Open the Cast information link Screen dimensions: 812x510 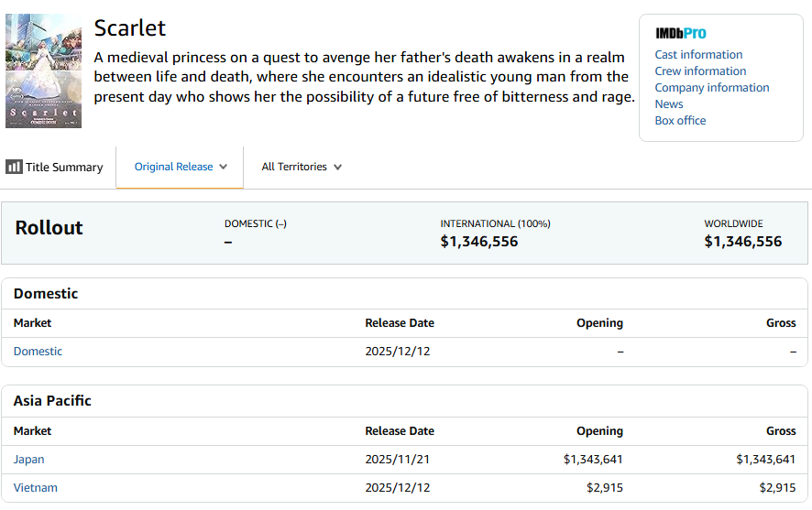pos(698,55)
